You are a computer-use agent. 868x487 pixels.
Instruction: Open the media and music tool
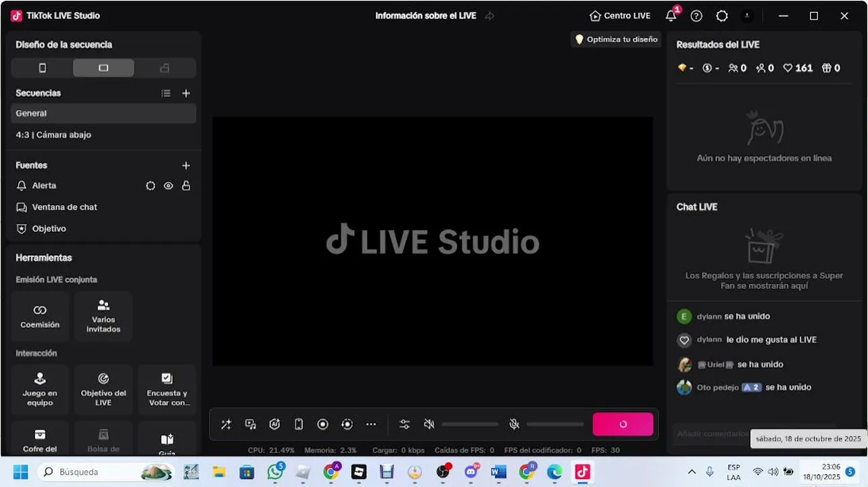point(250,424)
